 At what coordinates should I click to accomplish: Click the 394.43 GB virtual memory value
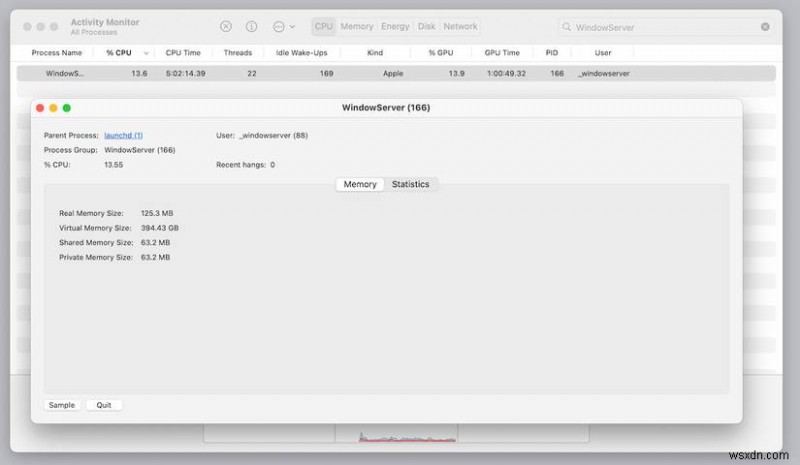[x=160, y=228]
